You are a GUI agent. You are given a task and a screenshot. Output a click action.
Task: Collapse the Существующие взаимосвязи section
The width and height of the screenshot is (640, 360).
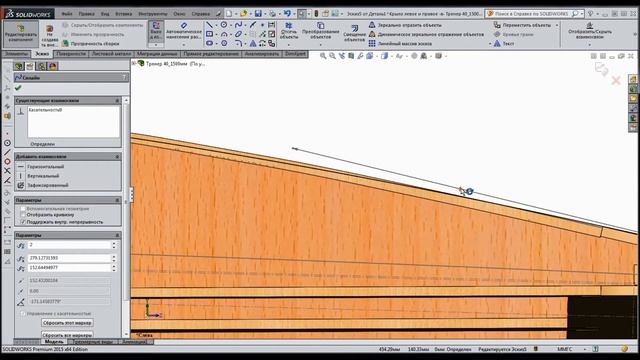(x=117, y=100)
